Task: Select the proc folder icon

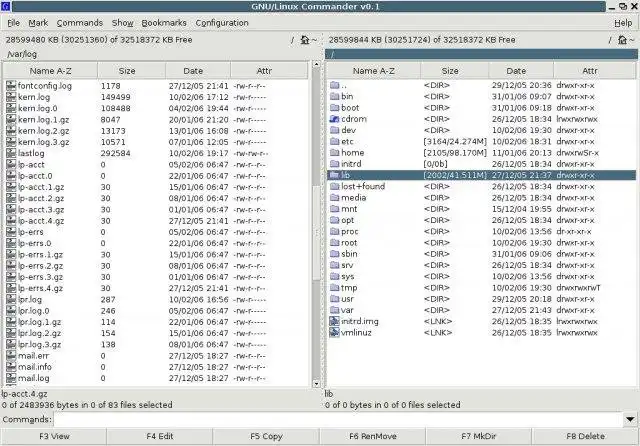Action: point(334,231)
